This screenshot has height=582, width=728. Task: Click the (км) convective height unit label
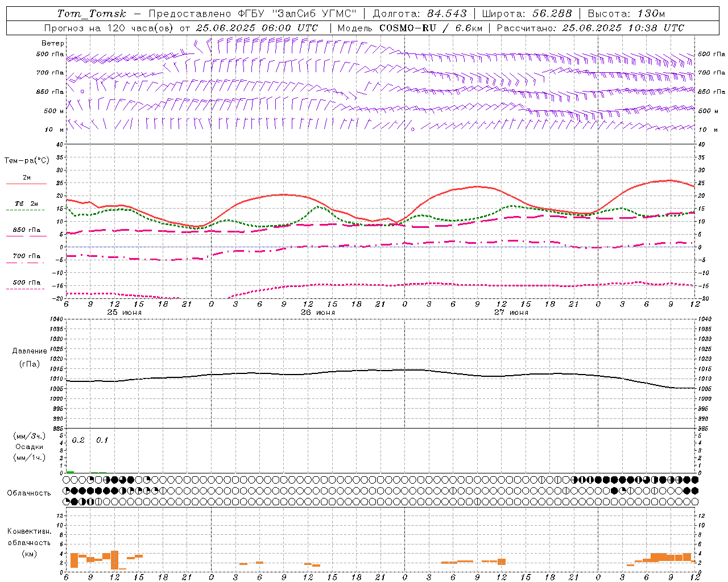coord(29,554)
